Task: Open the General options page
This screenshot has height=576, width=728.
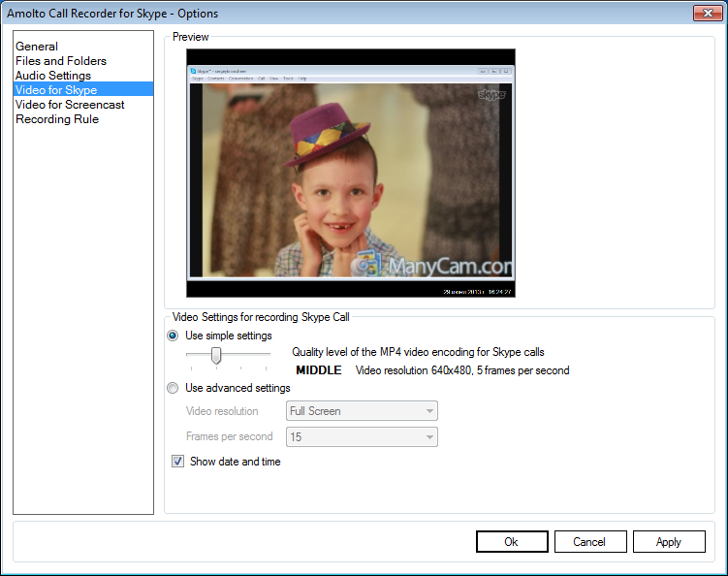Action: tap(37, 47)
